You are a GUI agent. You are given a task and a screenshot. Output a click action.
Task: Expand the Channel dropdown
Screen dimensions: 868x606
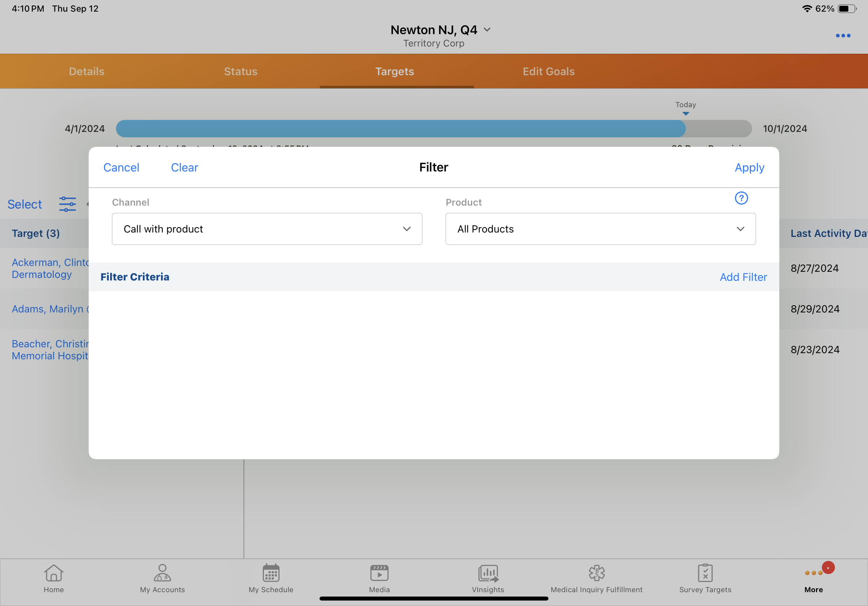tap(267, 229)
